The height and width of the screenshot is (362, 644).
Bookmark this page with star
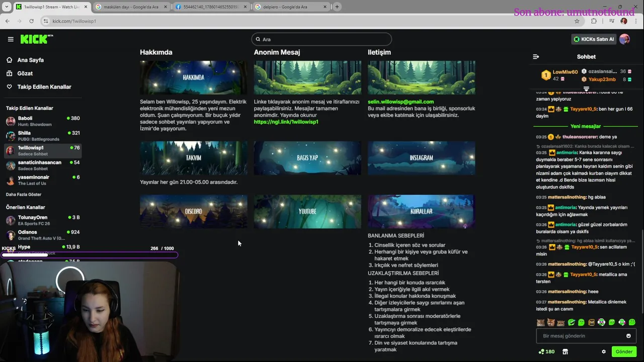577,21
